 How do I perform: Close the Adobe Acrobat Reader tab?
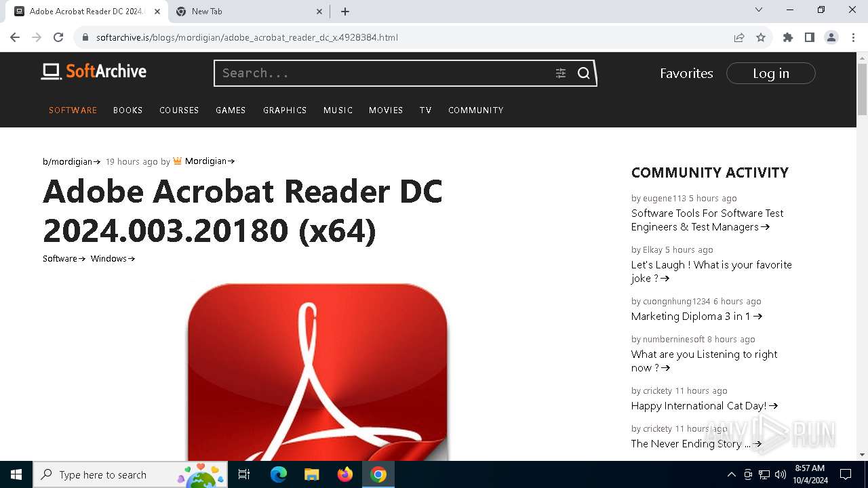(157, 12)
